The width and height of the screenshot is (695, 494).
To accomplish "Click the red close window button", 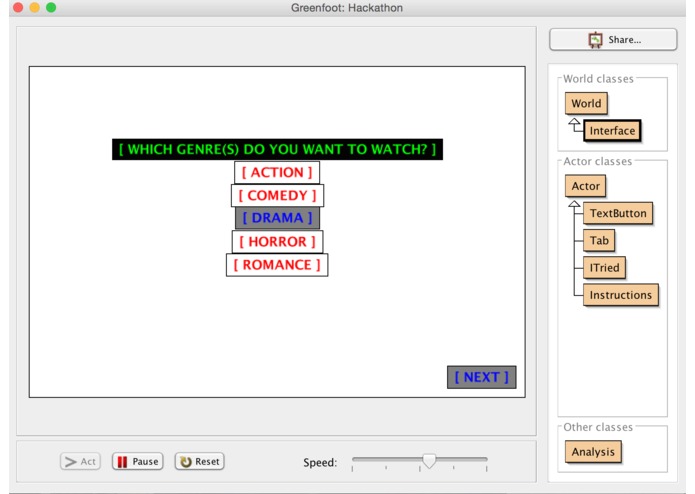I will pos(18,8).
